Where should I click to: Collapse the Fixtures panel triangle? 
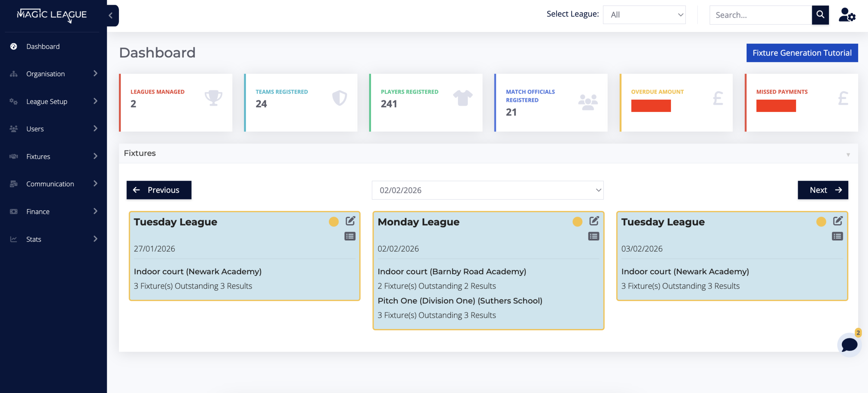848,155
